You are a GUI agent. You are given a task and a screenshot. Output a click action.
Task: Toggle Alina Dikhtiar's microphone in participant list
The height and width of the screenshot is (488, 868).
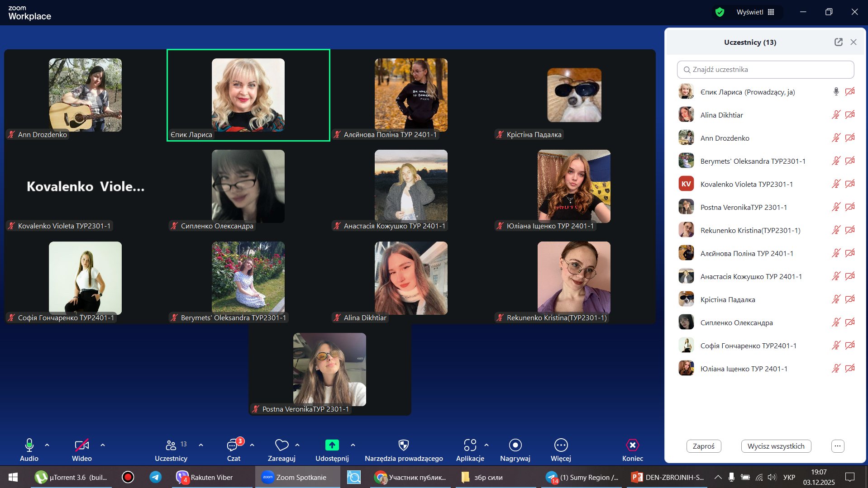click(836, 115)
